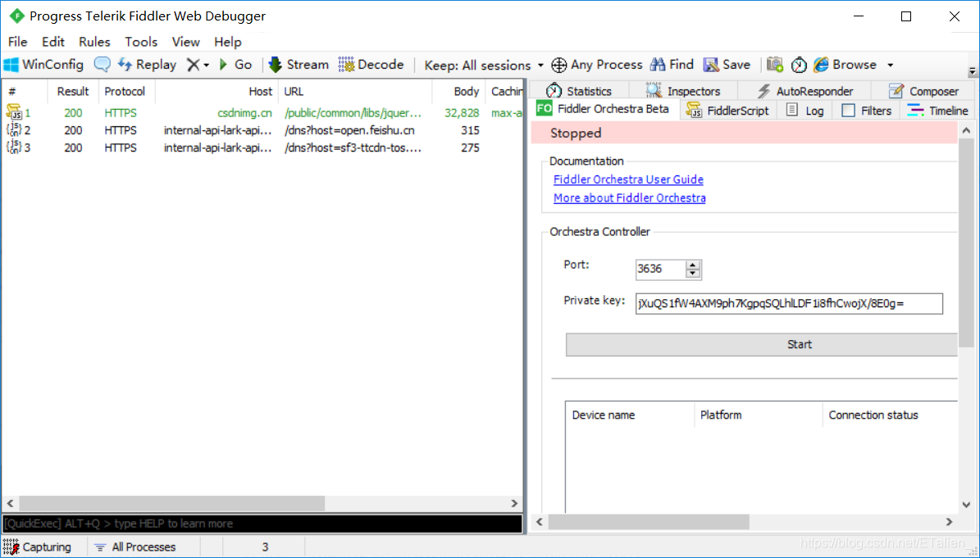Launch Browse in Internet Explorer

pos(845,65)
